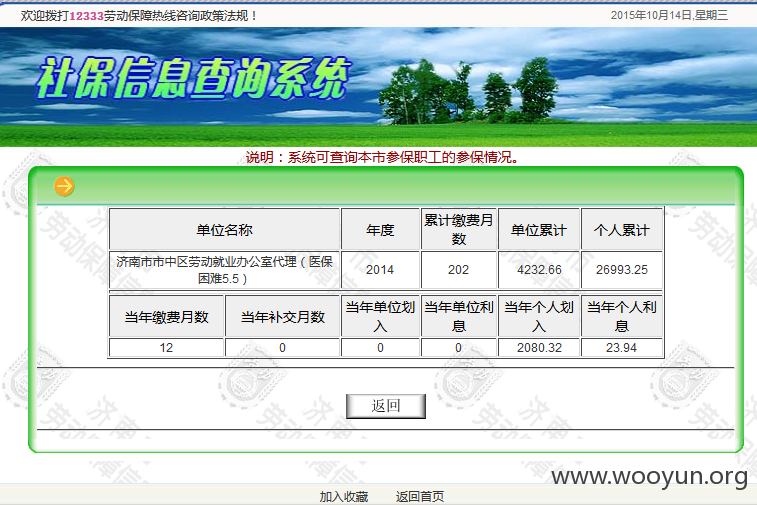Click the 当年补交月数 header cell
Screen dimensions: 757x505
click(x=282, y=316)
